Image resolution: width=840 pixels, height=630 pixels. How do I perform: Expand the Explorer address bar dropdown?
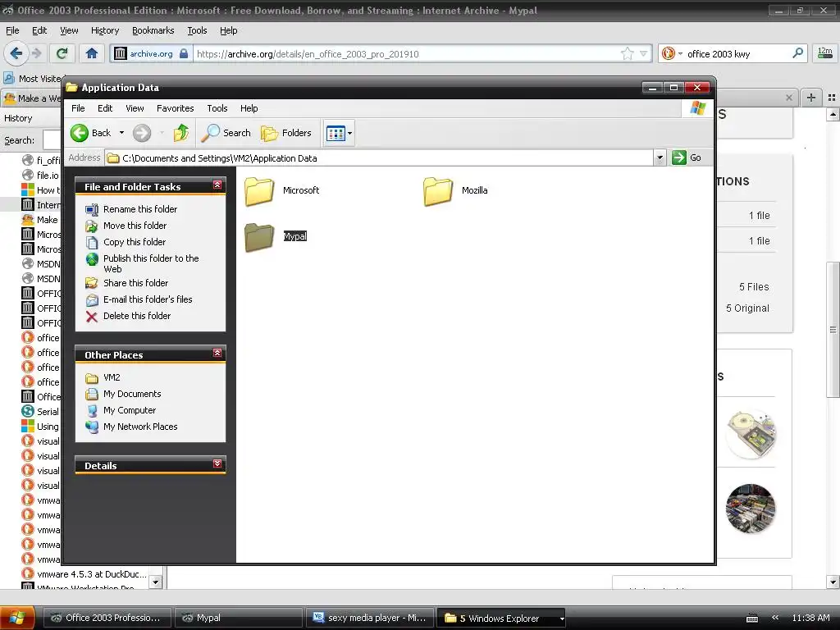point(660,158)
